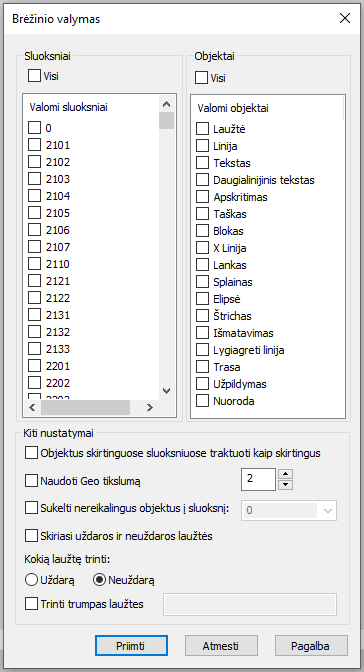Check Skiriasi uždaros ir neuždaros laužtės
The height and width of the screenshot is (672, 364).
click(31, 536)
